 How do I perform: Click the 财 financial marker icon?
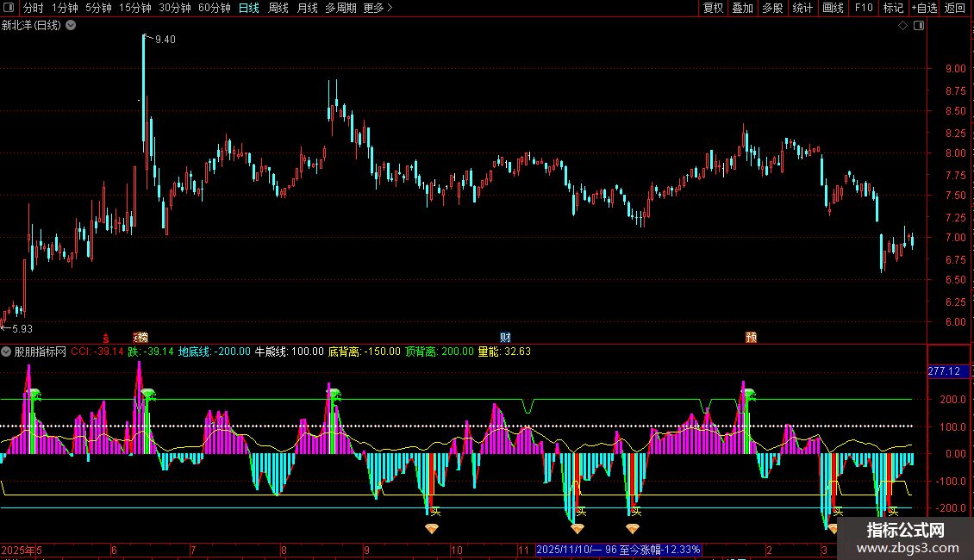point(506,336)
